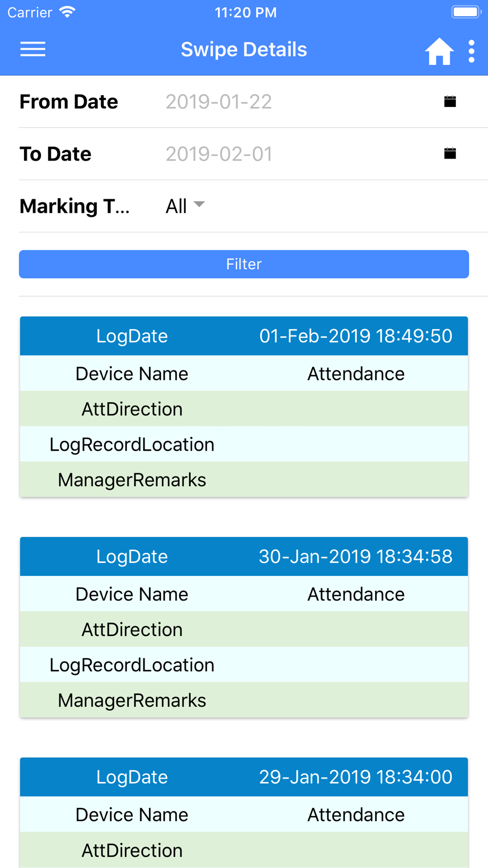Open the To Date calendar picker
This screenshot has width=488, height=868.
pos(450,154)
